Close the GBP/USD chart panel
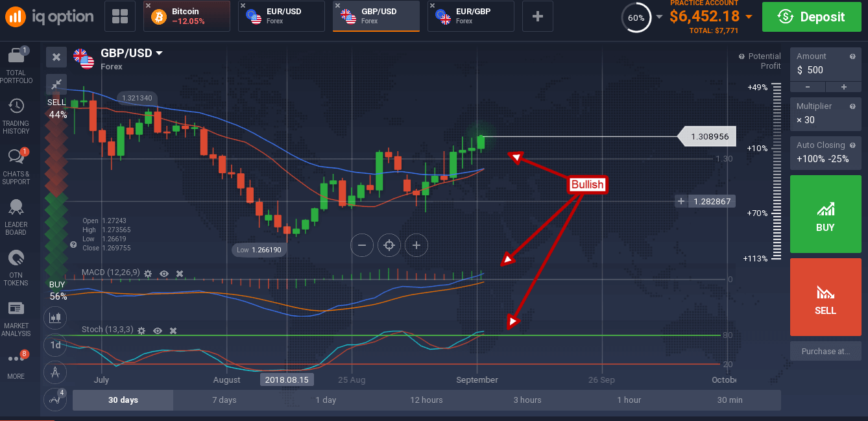The image size is (868, 421). point(56,58)
